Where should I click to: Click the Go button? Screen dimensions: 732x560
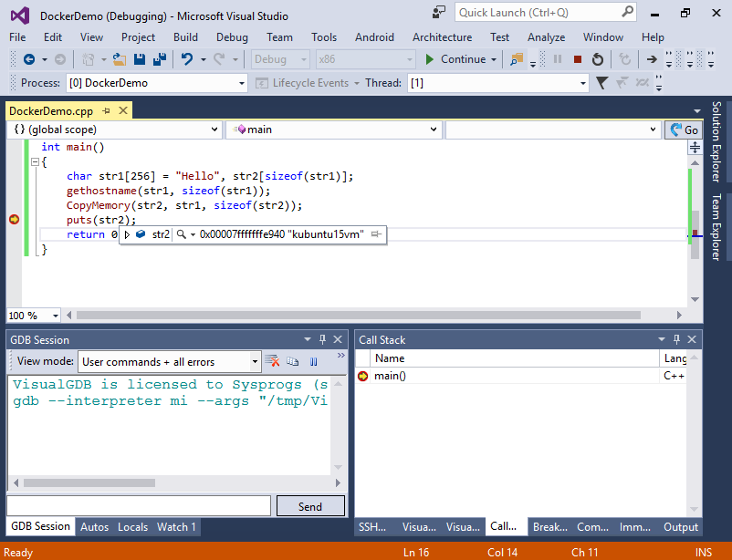pos(684,130)
